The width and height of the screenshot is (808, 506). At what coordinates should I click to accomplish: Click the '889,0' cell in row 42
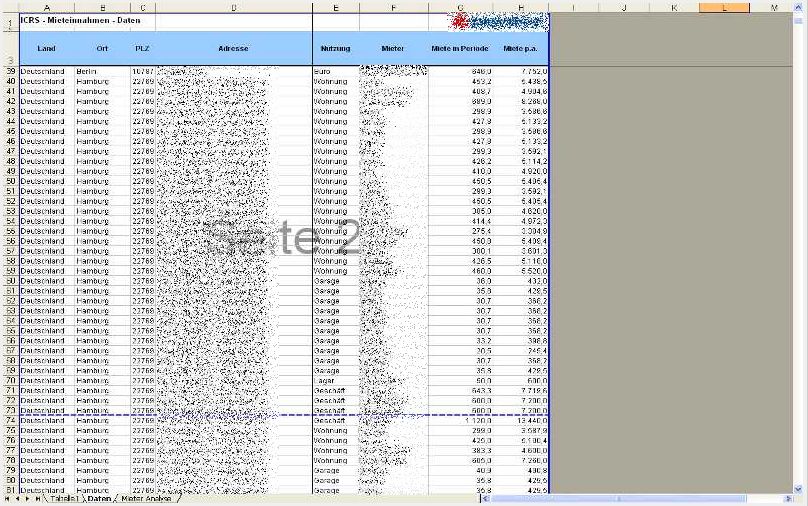click(460, 101)
